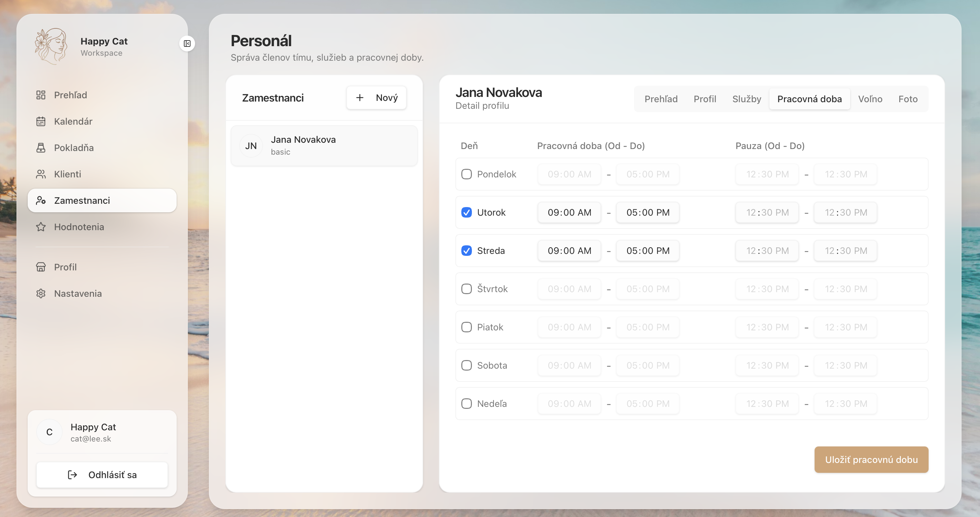Viewport: 980px width, 517px height.
Task: Open the Nastavenia gear icon
Action: coord(41,293)
